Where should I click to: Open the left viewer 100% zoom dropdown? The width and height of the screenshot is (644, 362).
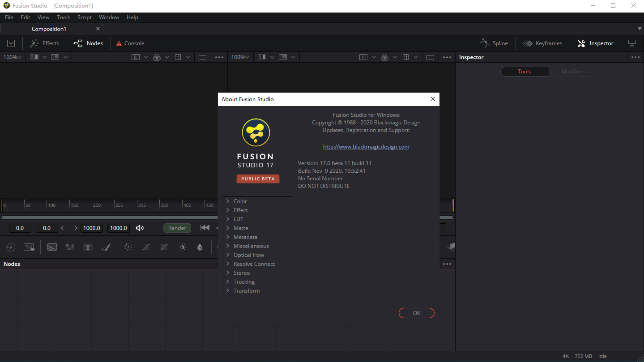[x=13, y=57]
